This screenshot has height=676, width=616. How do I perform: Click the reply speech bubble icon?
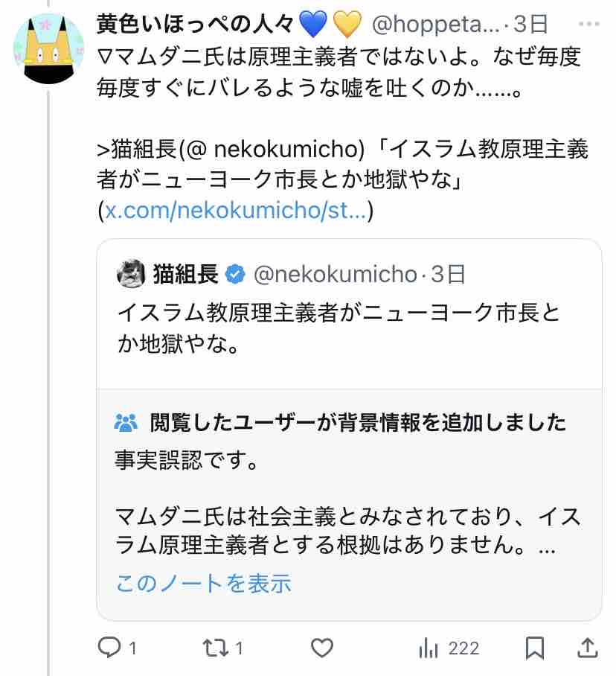[109, 648]
